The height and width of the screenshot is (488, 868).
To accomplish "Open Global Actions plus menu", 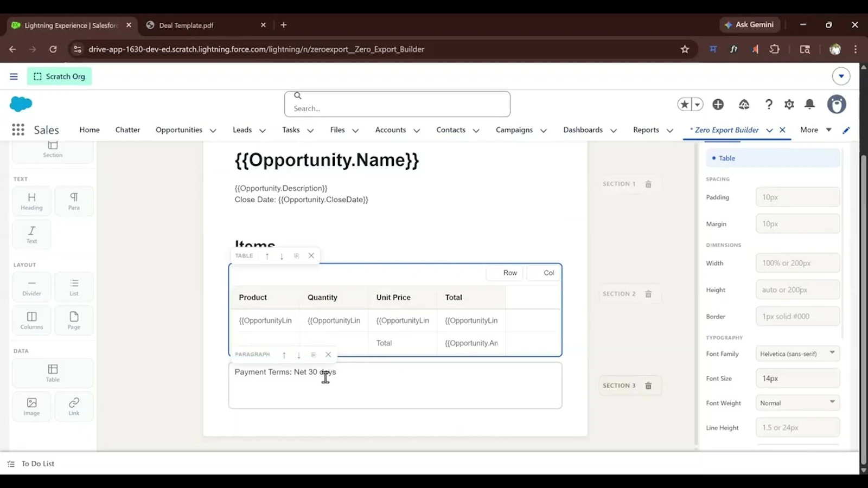I will click(718, 104).
